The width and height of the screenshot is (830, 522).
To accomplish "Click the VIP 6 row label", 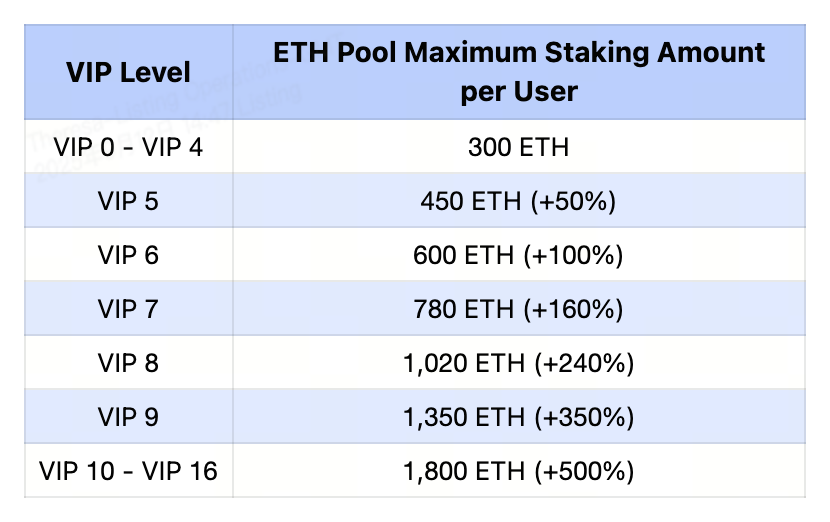I will (128, 255).
